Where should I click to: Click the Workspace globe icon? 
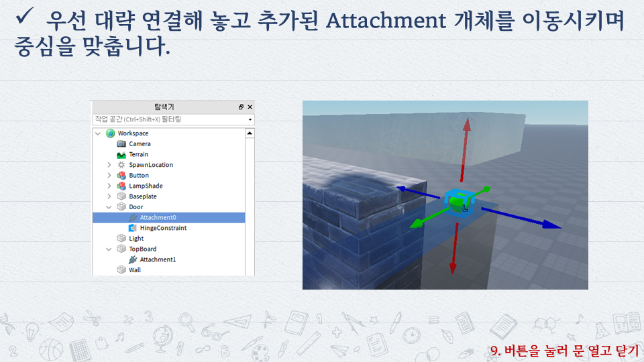point(111,133)
